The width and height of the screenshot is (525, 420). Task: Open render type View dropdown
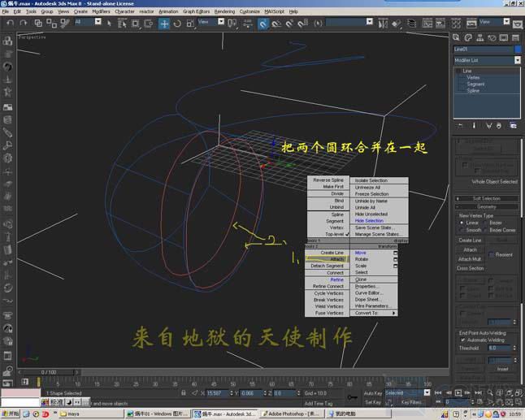(x=506, y=22)
